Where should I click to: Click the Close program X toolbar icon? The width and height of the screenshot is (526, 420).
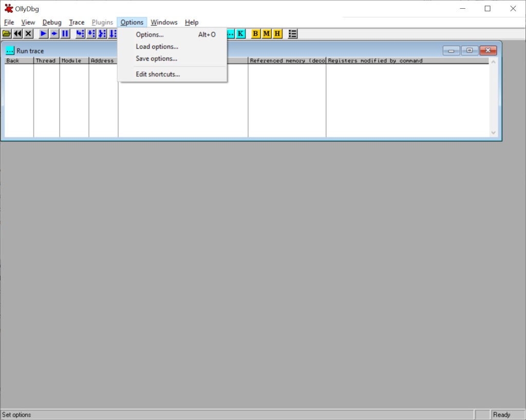point(29,34)
